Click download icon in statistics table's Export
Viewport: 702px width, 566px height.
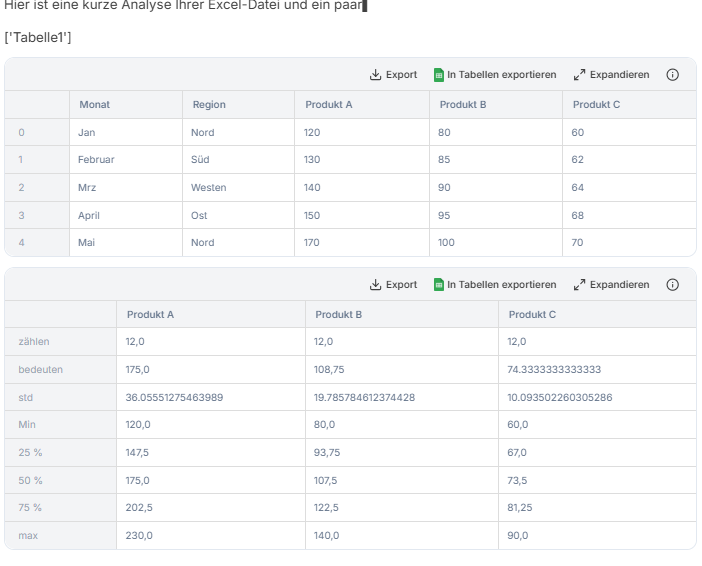pos(375,285)
